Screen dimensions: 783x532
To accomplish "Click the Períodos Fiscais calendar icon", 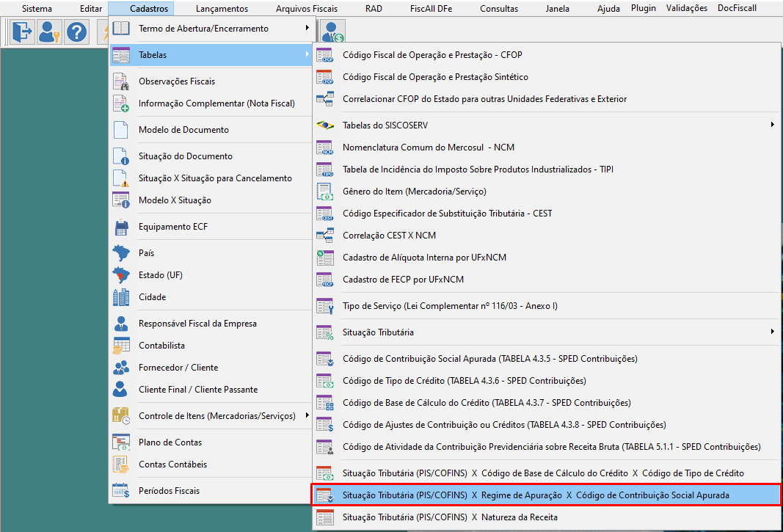I will point(121,491).
